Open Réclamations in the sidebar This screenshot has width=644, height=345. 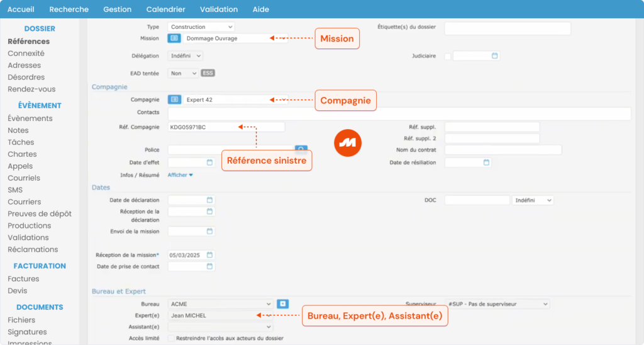coord(33,249)
